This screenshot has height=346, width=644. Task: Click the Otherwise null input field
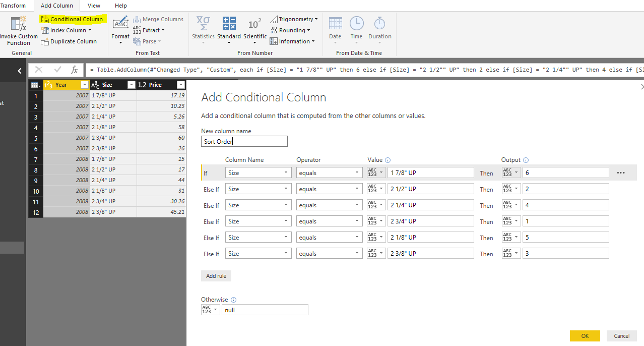click(x=265, y=310)
